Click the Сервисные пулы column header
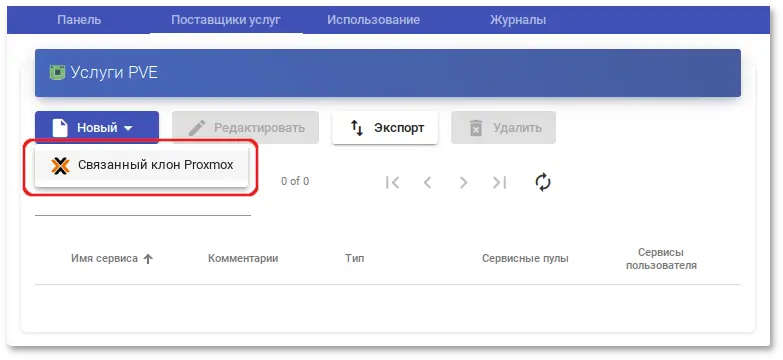783x360 pixels. [x=525, y=259]
